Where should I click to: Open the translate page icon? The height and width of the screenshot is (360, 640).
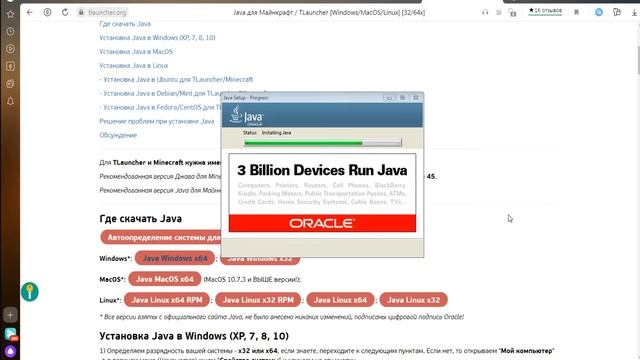click(513, 13)
